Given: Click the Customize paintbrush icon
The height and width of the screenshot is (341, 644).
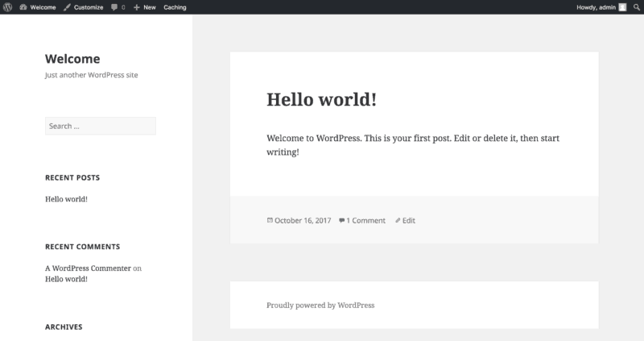Looking at the screenshot, I should tap(68, 7).
